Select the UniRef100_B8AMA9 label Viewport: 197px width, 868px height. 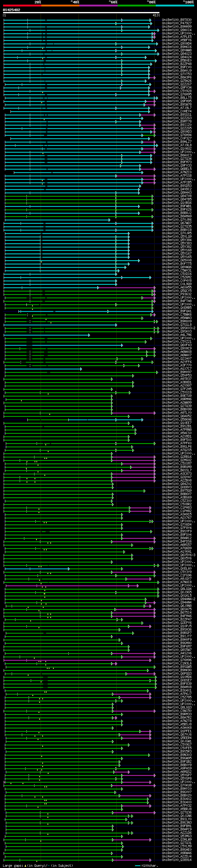pyautogui.click(x=177, y=216)
